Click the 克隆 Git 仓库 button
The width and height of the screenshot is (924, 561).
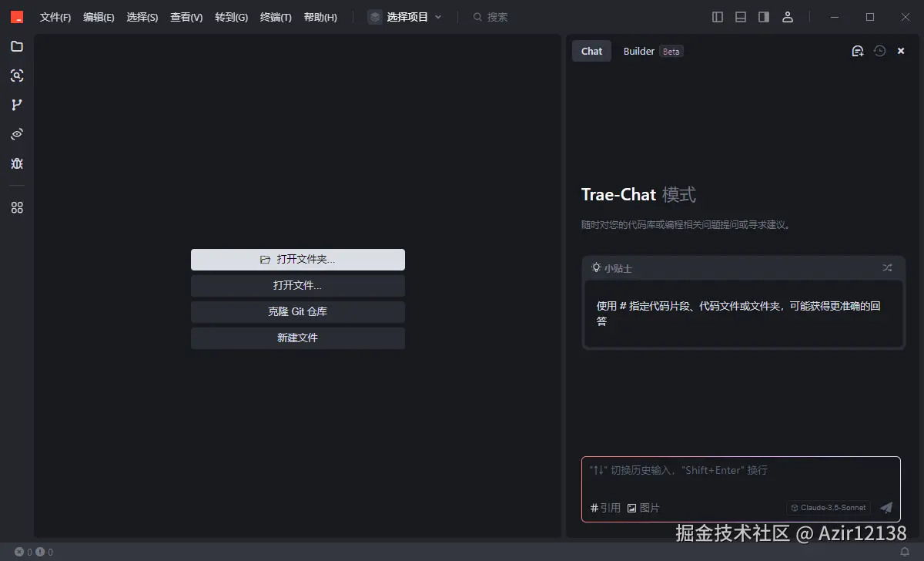(x=298, y=312)
